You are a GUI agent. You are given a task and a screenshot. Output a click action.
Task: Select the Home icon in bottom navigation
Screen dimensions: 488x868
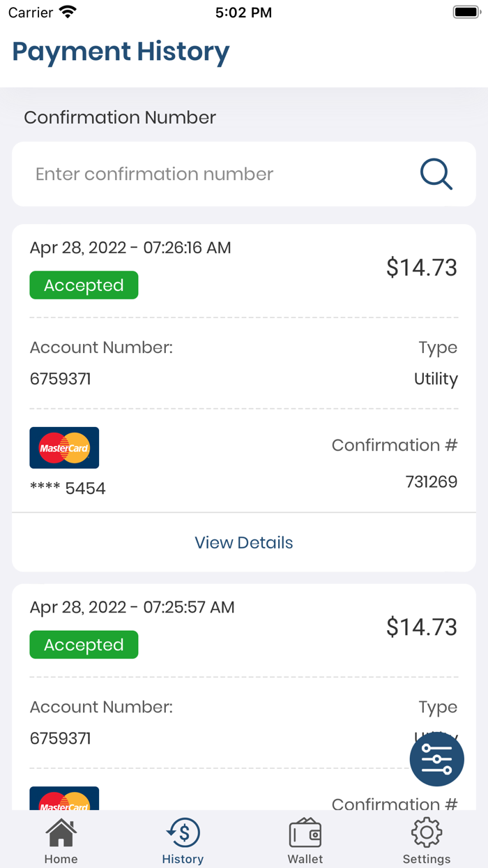[61, 832]
